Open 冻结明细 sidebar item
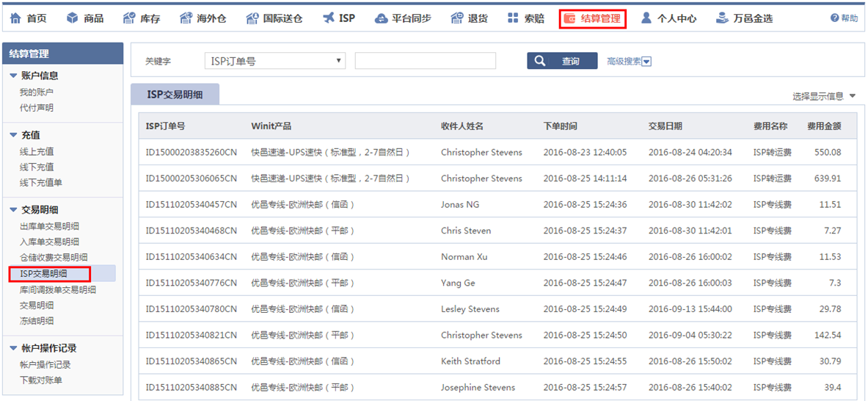Viewport: 868px width, 401px height. (37, 321)
